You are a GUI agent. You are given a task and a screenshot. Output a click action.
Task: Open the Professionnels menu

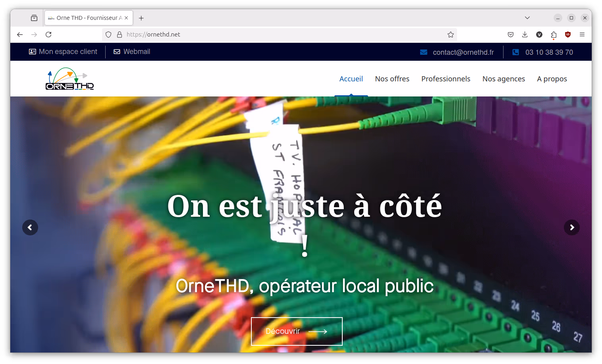point(446,79)
